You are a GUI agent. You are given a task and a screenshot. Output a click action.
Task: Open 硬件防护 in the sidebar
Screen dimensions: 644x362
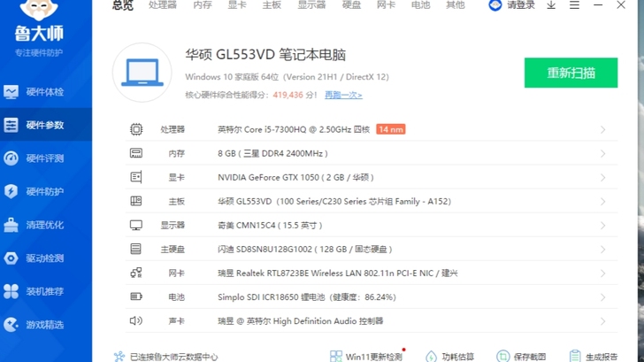(x=44, y=191)
